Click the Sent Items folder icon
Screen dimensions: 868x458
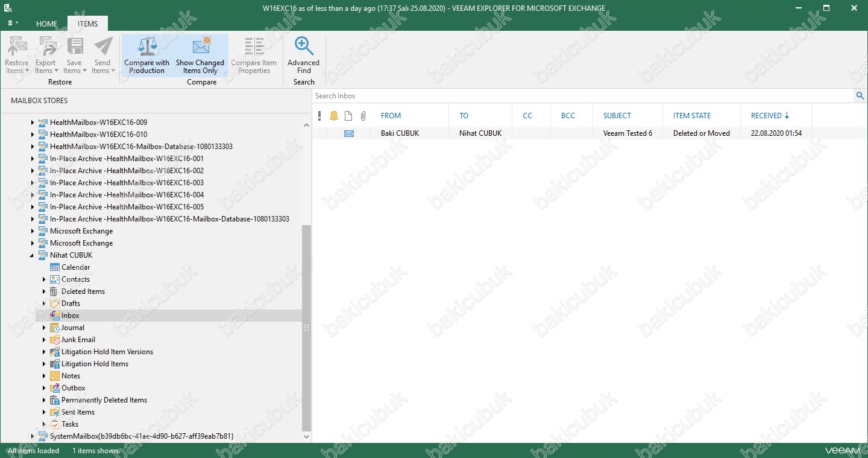click(55, 412)
